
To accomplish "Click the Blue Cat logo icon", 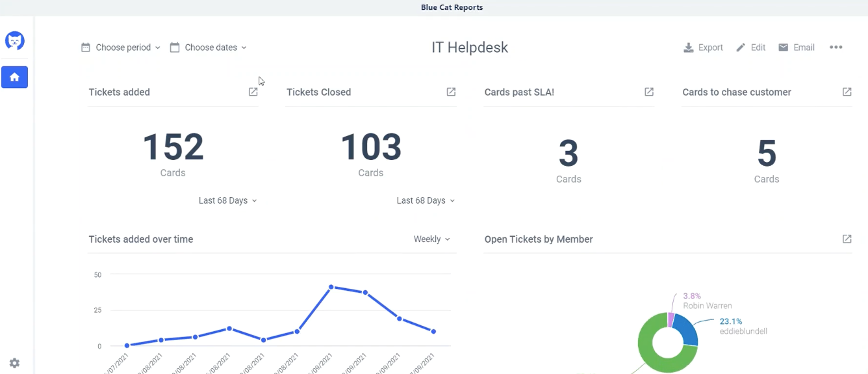I will coord(14,41).
